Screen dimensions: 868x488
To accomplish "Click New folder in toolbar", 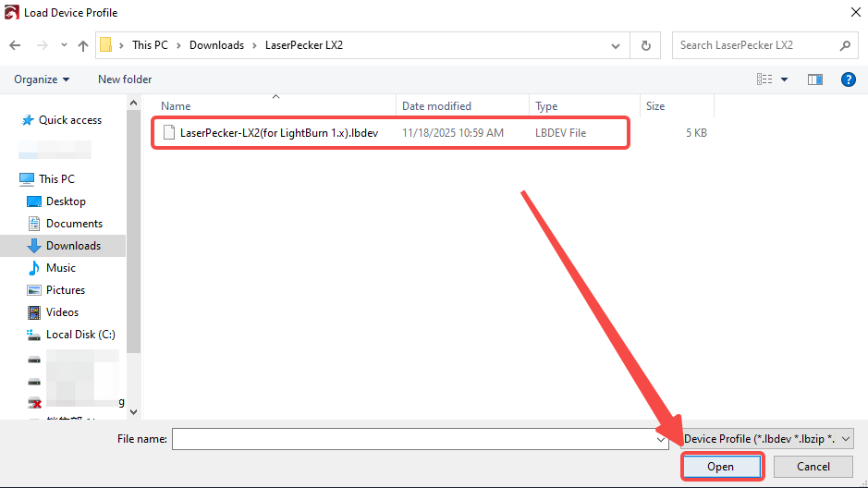I will click(125, 79).
